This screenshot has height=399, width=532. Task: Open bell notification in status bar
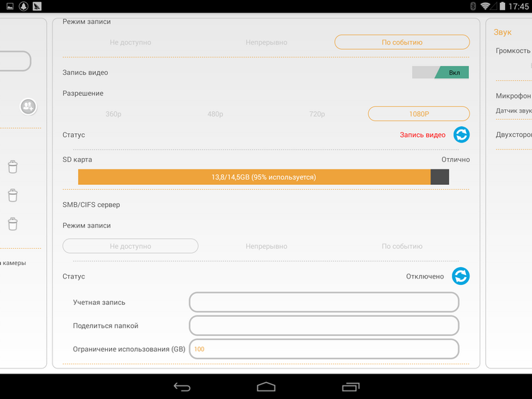pyautogui.click(x=23, y=6)
